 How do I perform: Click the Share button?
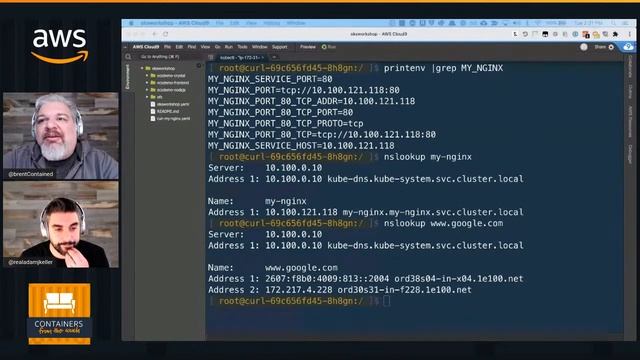[600, 47]
